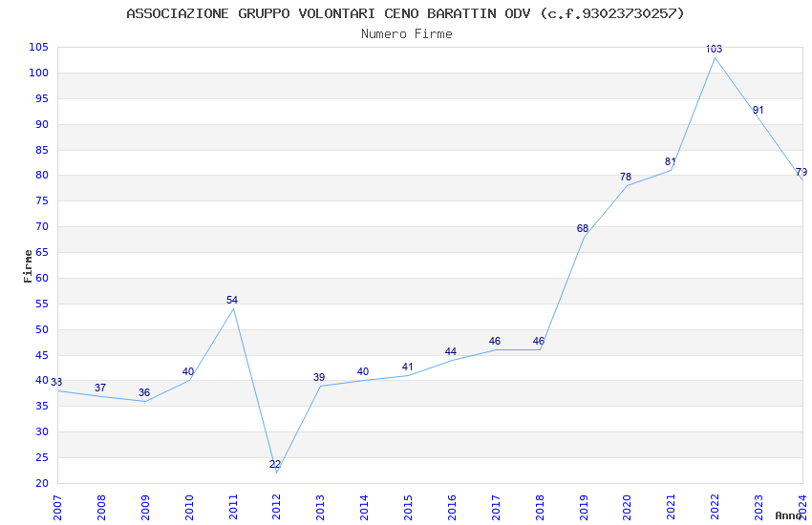The width and height of the screenshot is (812, 525).
Task: Click the y-axis tick label 60
Action: coord(42,278)
